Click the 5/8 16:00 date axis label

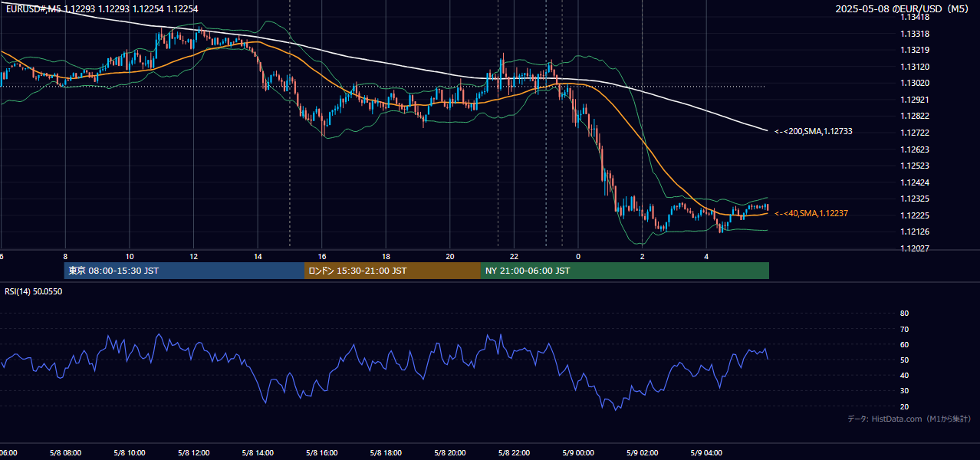click(322, 452)
